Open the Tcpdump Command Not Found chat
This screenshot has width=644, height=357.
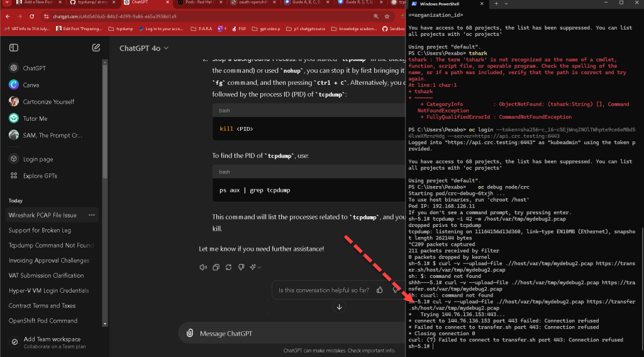[51, 245]
